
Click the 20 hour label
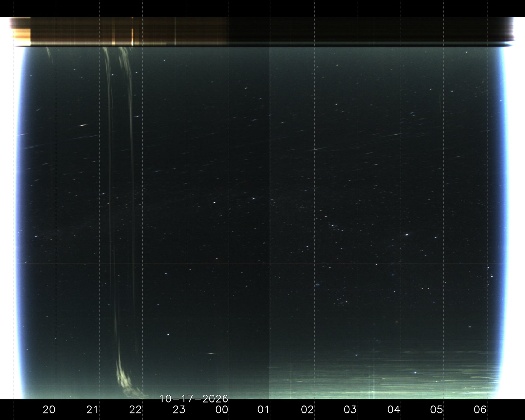(49, 409)
